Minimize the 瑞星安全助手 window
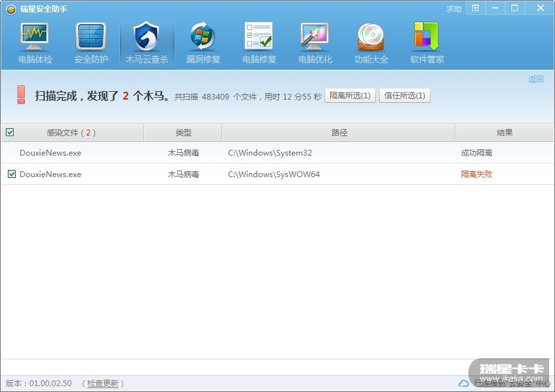This screenshot has height=392, width=555. tap(495, 8)
